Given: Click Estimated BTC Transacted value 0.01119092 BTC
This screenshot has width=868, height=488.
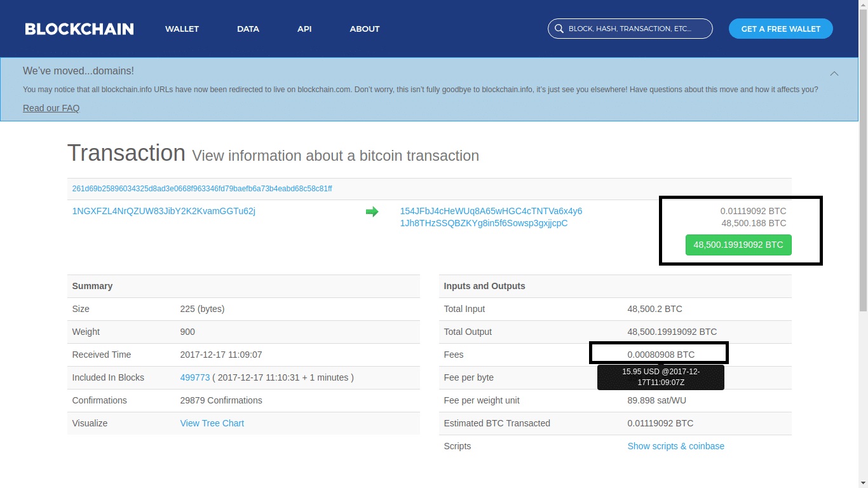Looking at the screenshot, I should tap(660, 423).
